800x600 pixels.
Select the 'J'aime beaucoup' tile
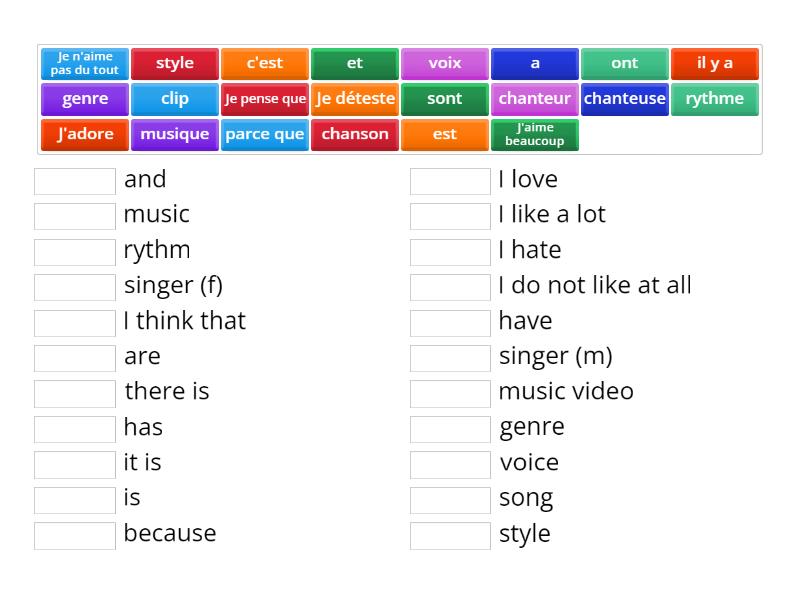coord(535,134)
